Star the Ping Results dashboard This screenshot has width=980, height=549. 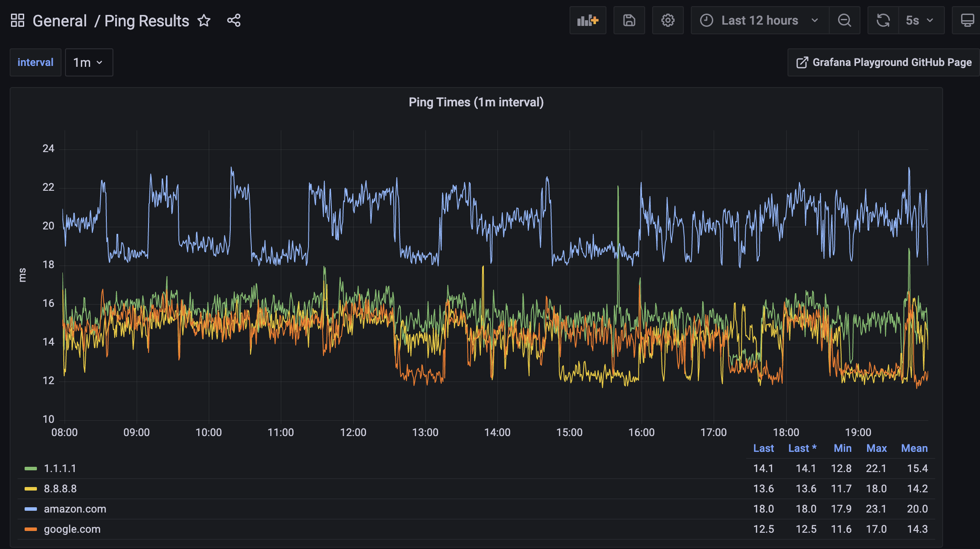[204, 21]
